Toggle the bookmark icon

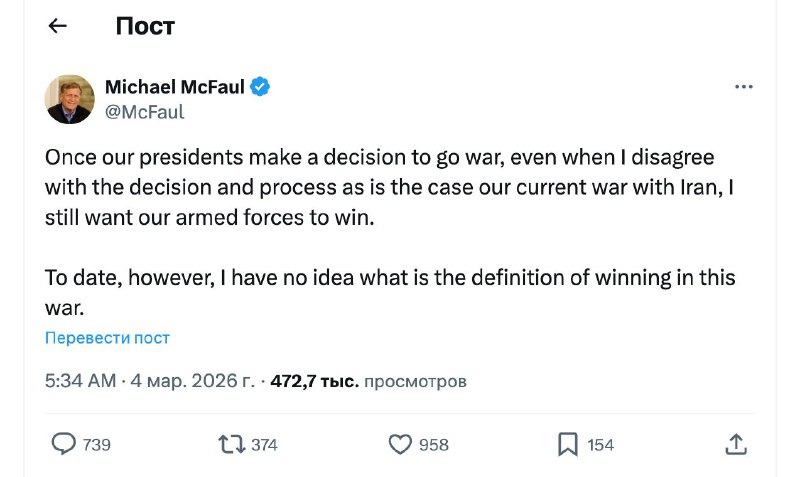[567, 443]
